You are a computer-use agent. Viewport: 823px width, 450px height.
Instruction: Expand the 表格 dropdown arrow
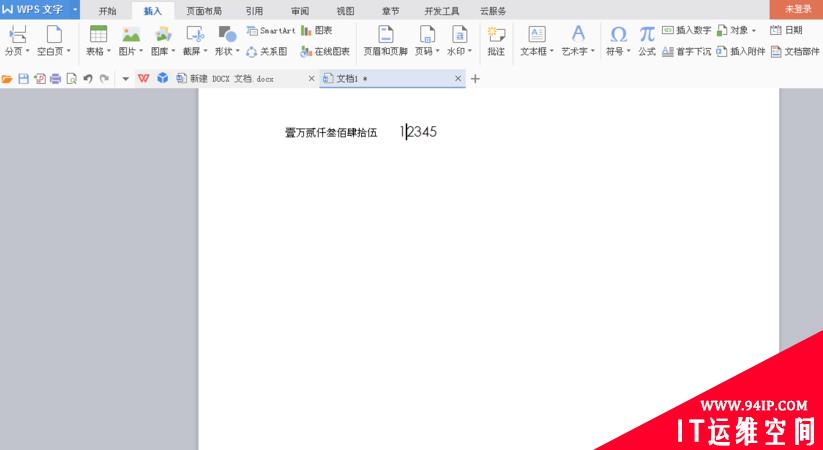click(109, 51)
